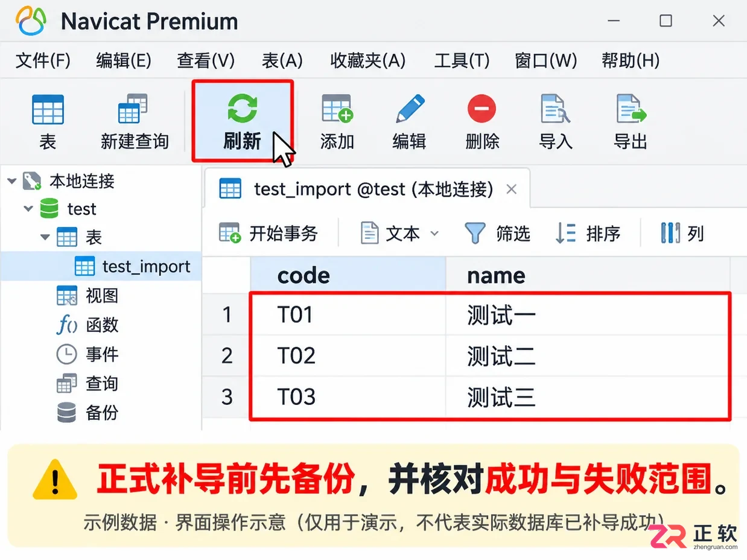747x560 pixels.
Task: Open the 表(A) menu
Action: coord(282,60)
